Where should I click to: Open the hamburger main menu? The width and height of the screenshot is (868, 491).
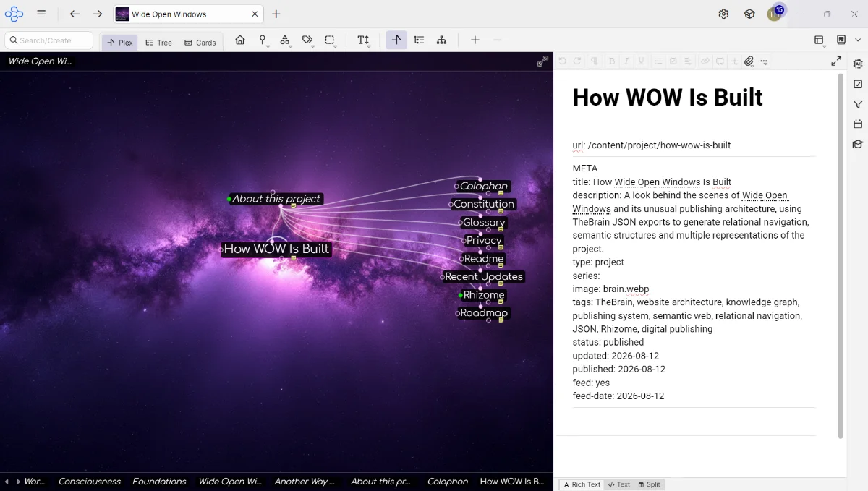(x=41, y=14)
